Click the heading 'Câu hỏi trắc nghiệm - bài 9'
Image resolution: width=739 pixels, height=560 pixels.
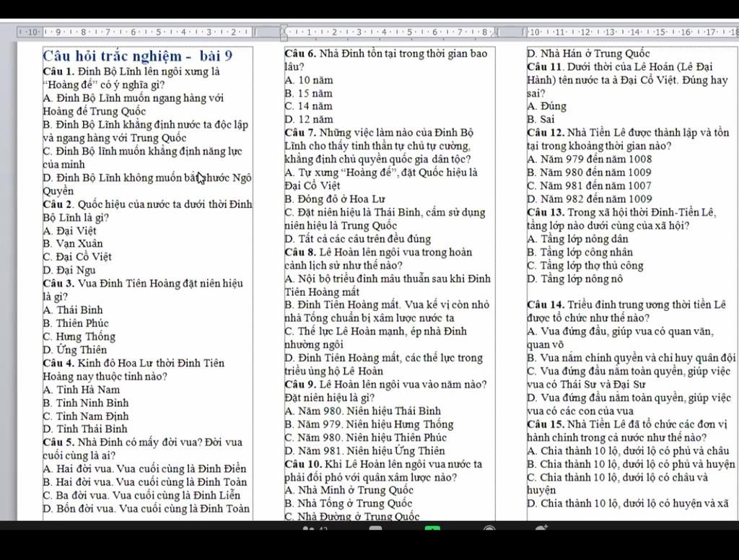(x=138, y=56)
